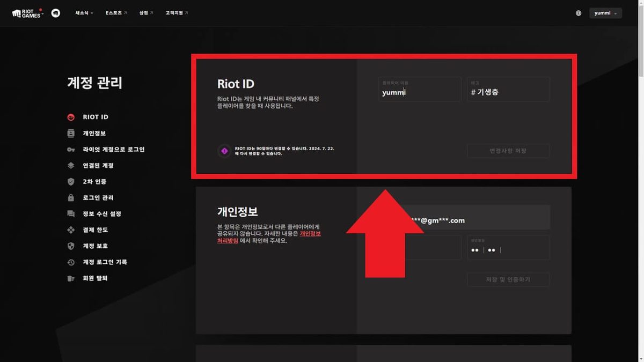
Task: Click the chat icon beside 정보 수신 설정
Action: coord(71,213)
